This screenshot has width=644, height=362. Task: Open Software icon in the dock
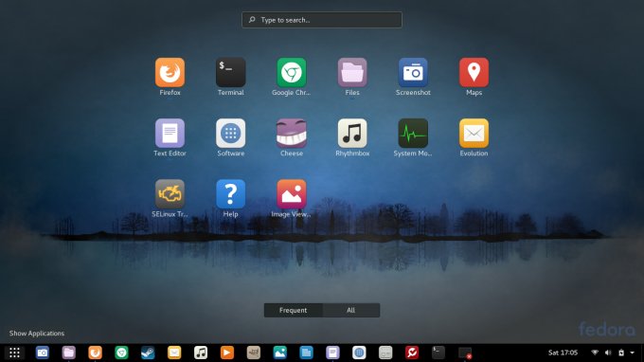tap(359, 353)
